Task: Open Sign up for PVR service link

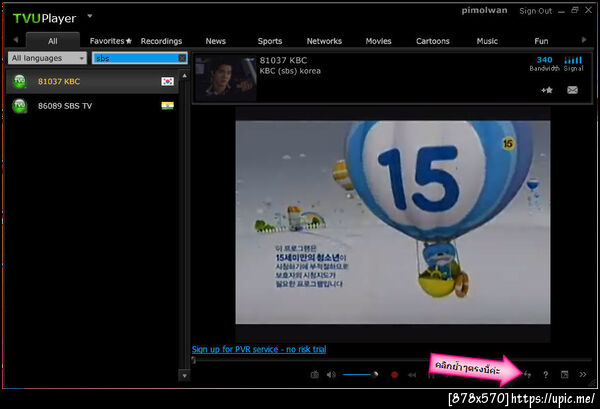Action: click(259, 349)
